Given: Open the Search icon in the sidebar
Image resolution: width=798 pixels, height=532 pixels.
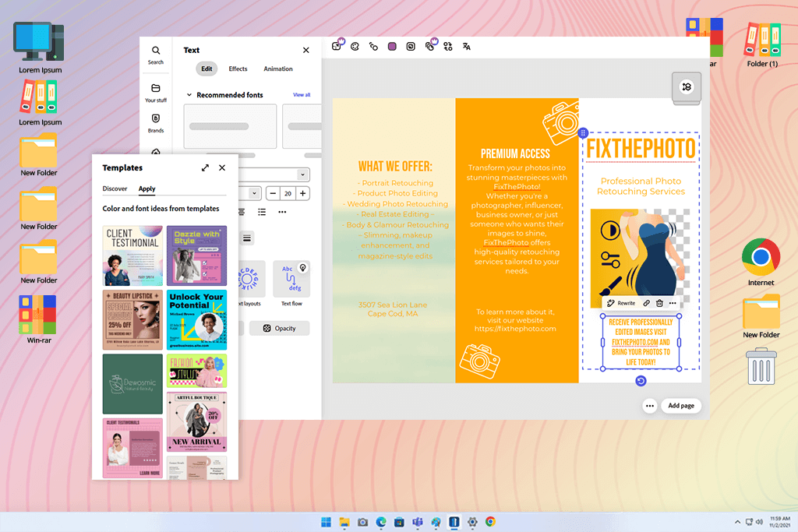Looking at the screenshot, I should pyautogui.click(x=156, y=55).
